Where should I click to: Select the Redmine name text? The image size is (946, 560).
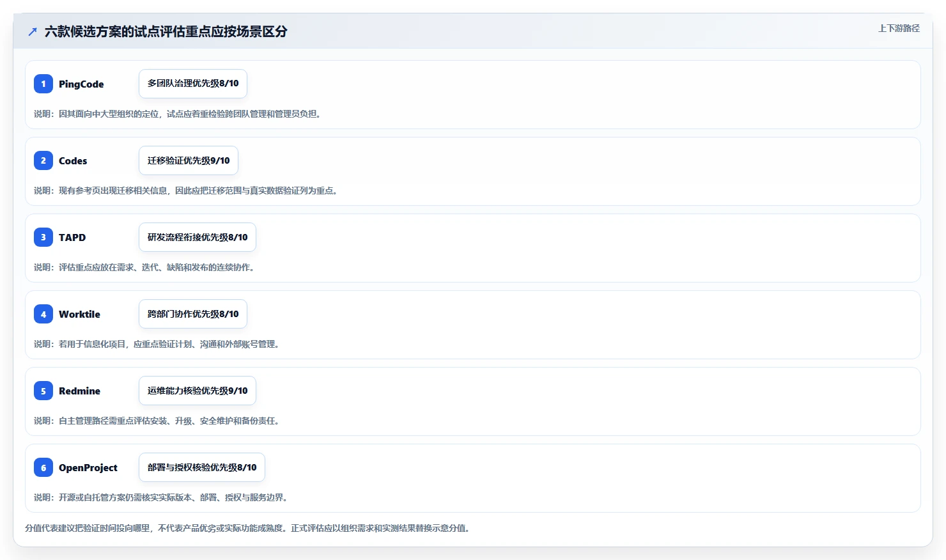[79, 391]
